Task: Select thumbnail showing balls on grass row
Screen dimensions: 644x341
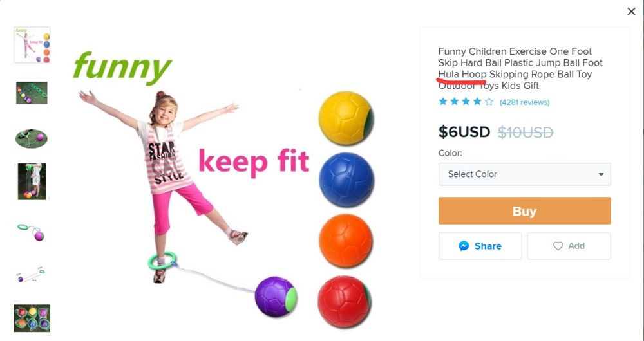Action: click(x=32, y=93)
